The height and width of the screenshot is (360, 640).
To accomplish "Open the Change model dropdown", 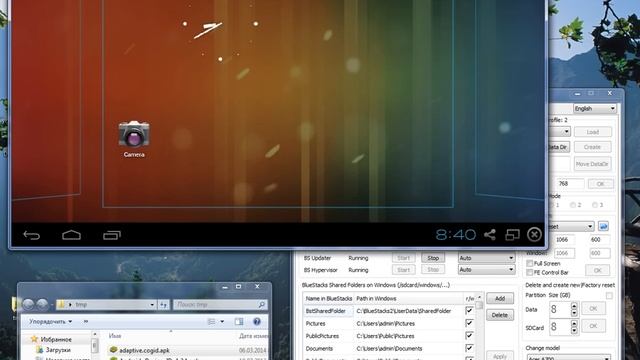I will (x=569, y=357).
